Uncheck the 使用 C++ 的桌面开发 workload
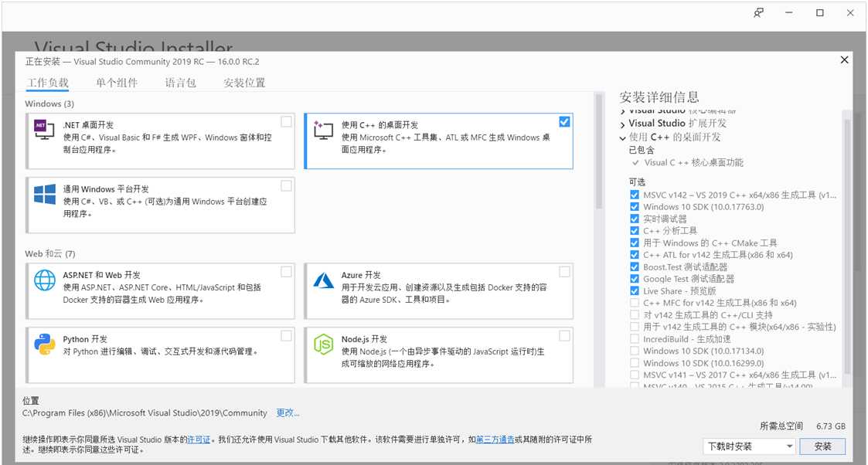 pos(564,121)
